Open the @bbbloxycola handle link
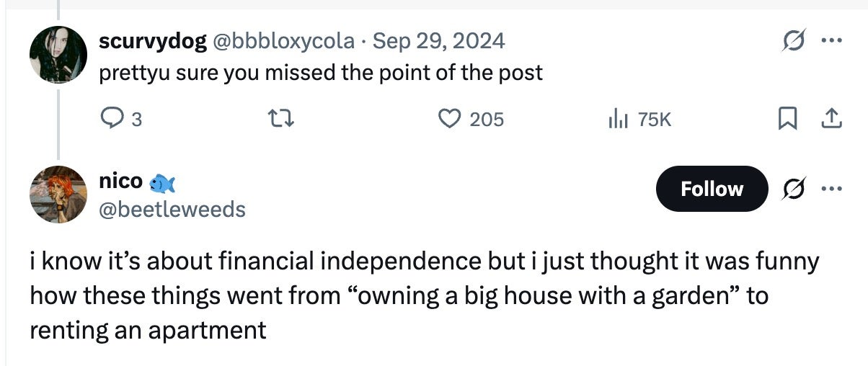This screenshot has height=366, width=868. 282,41
